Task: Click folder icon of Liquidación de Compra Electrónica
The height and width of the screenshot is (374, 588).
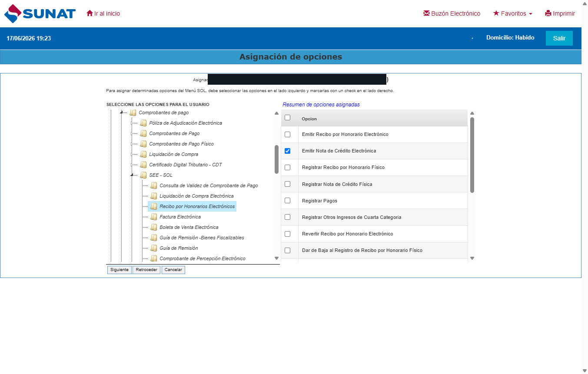Action: (154, 196)
